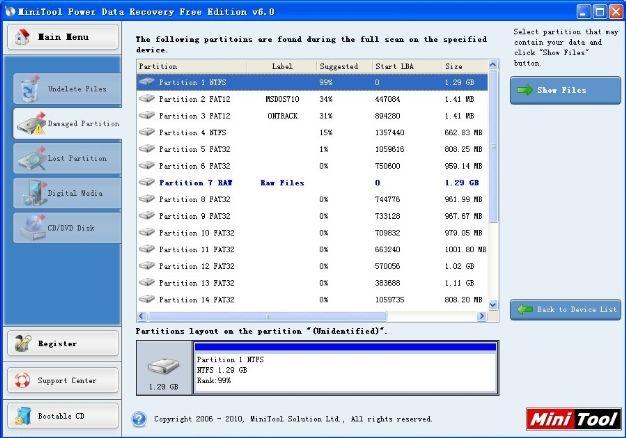626x438 pixels.
Task: Click the ONTRACK label cell
Action: [x=282, y=116]
